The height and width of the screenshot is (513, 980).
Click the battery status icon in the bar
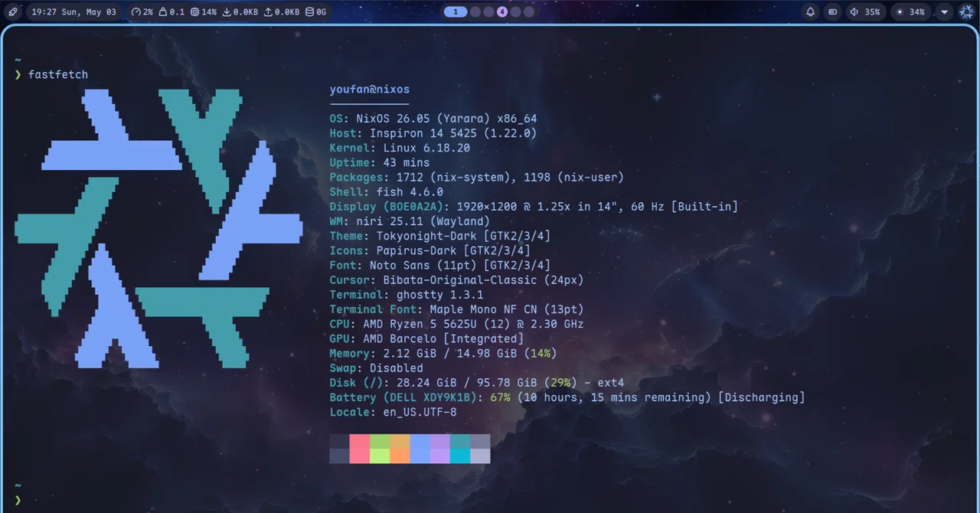coord(833,12)
